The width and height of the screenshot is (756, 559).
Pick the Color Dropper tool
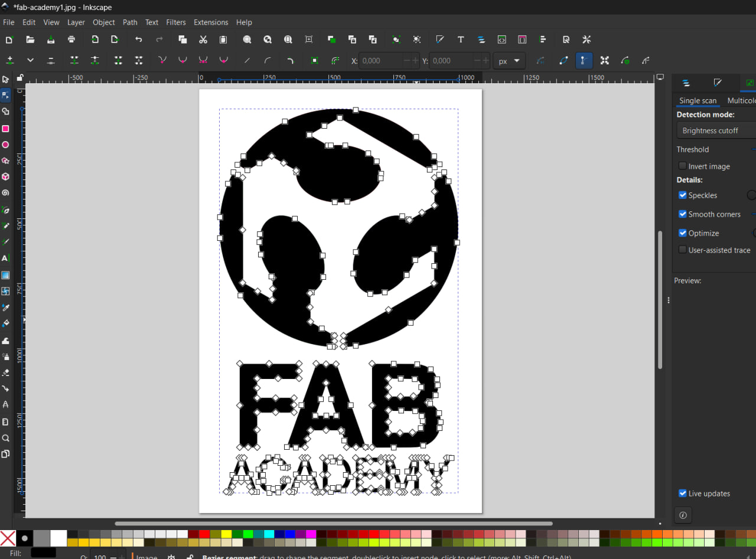click(5, 307)
